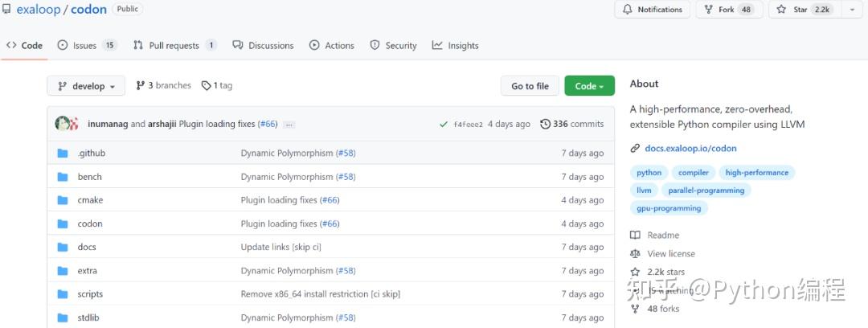Click the Readme book icon

coord(635,236)
